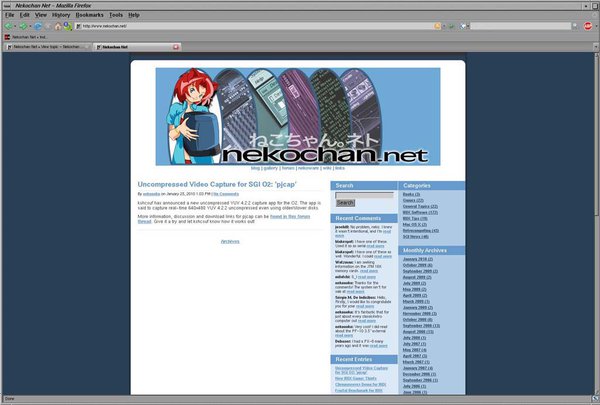
Task: Open the post author link after 'By'
Action: click(x=152, y=194)
